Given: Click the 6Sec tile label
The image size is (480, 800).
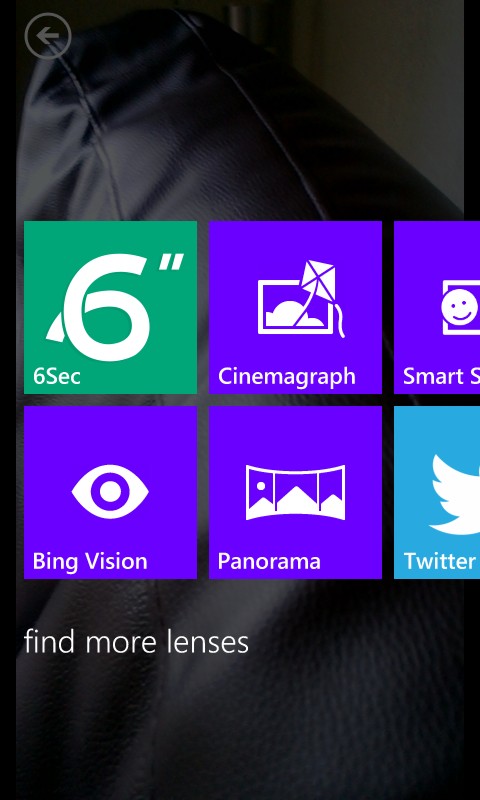Looking at the screenshot, I should 57,377.
